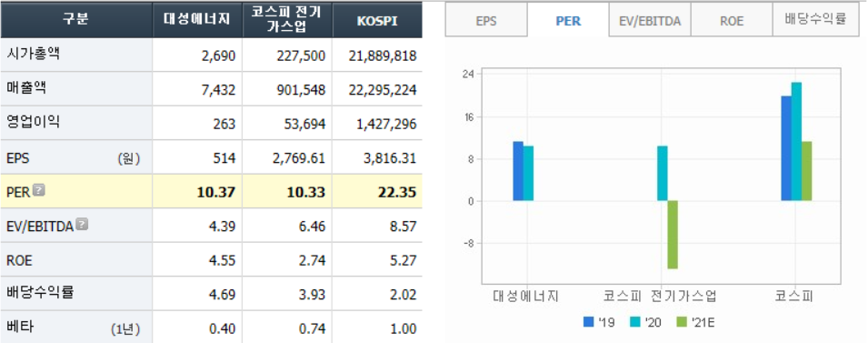
Task: Select the PER chart tab
Action: [x=568, y=21]
